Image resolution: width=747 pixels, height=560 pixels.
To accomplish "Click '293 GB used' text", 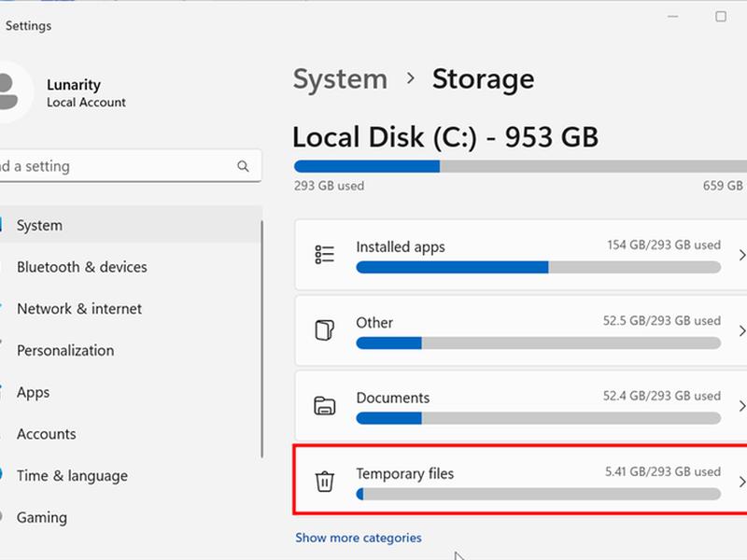I will [330, 186].
